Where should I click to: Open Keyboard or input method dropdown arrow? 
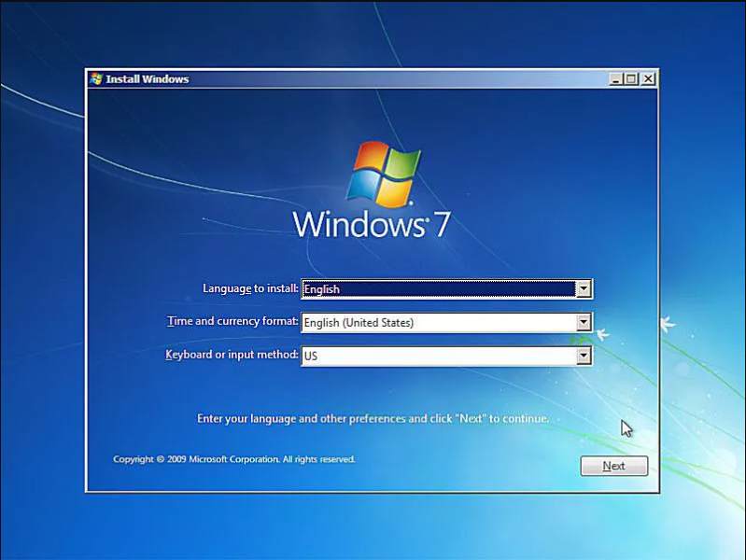(x=584, y=356)
